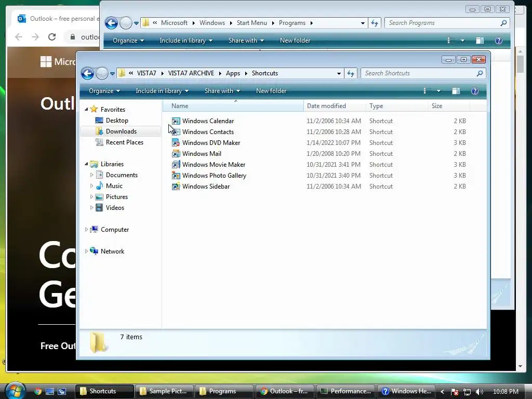
Task: Open the view options dropdown arrow in the Shortcuts toolbar
Action: pos(438,91)
